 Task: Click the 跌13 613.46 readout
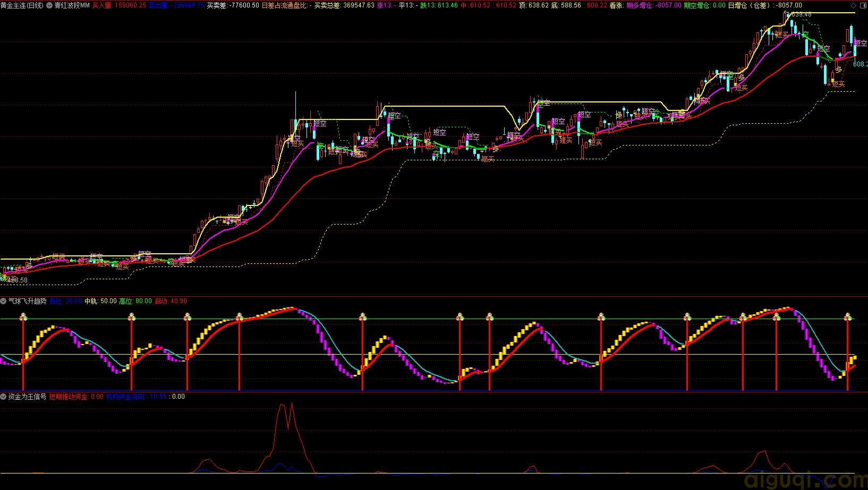coord(439,5)
